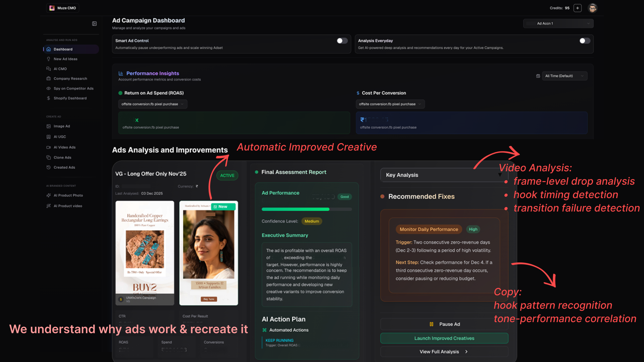Viewport: 644px width, 362px height.
Task: Click the Spy on Competitor Ads eye icon
Action: [x=49, y=88]
